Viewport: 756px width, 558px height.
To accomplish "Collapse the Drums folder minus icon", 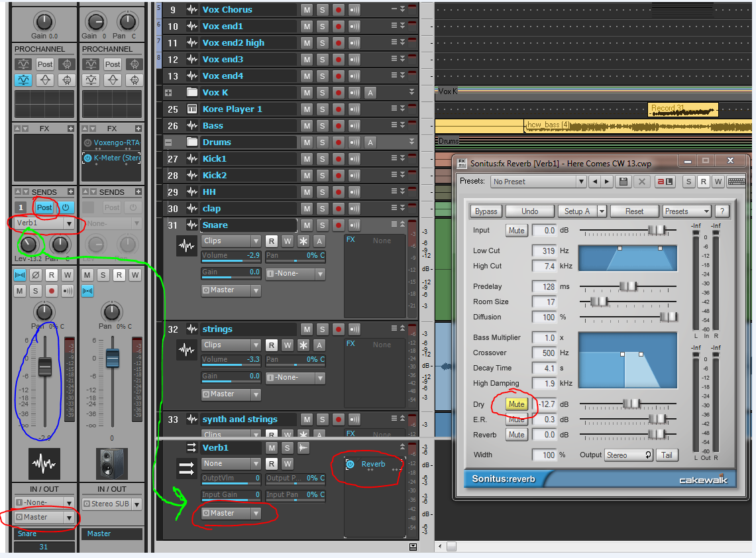I will coord(168,142).
